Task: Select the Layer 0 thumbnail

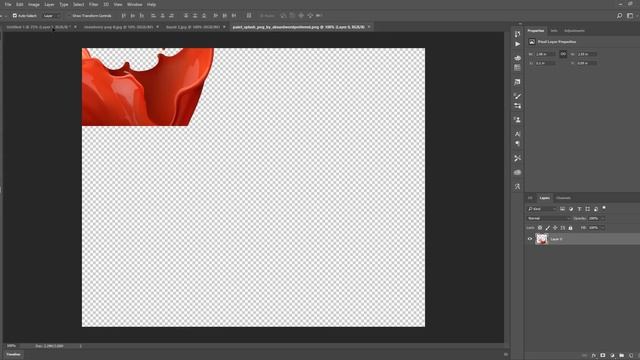Action: [542, 239]
